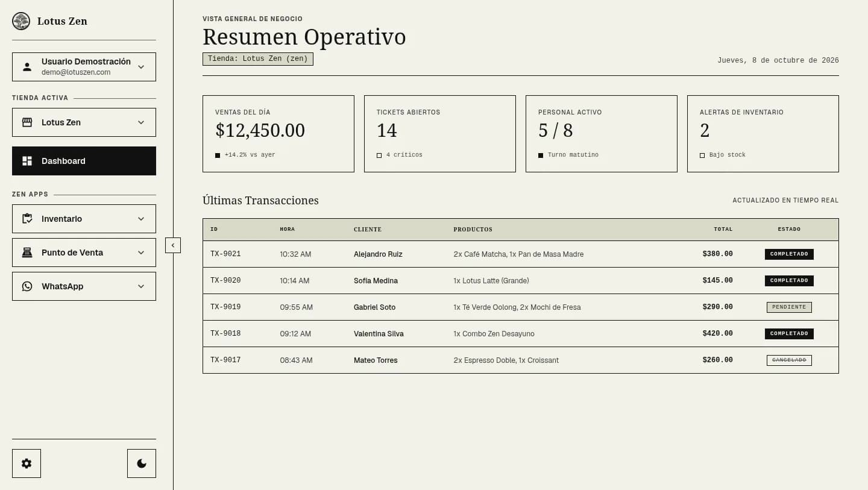
Task: Click the store icon beside Lotus Zen
Action: pos(27,122)
